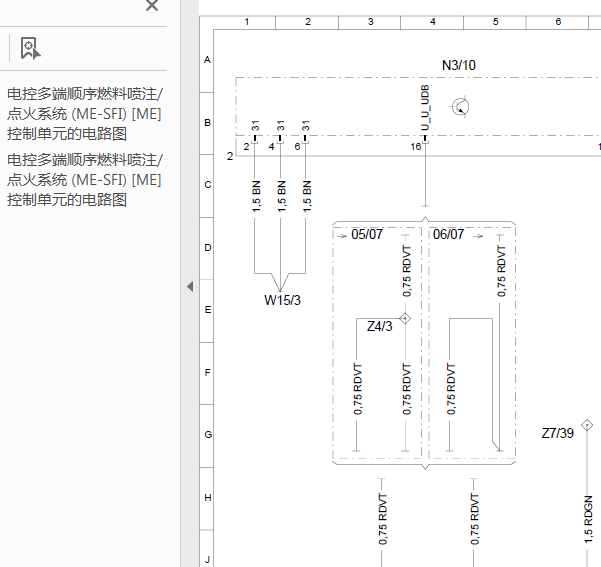Select the W15/3 ground label
This screenshot has width=601, height=567.
pyautogui.click(x=282, y=300)
